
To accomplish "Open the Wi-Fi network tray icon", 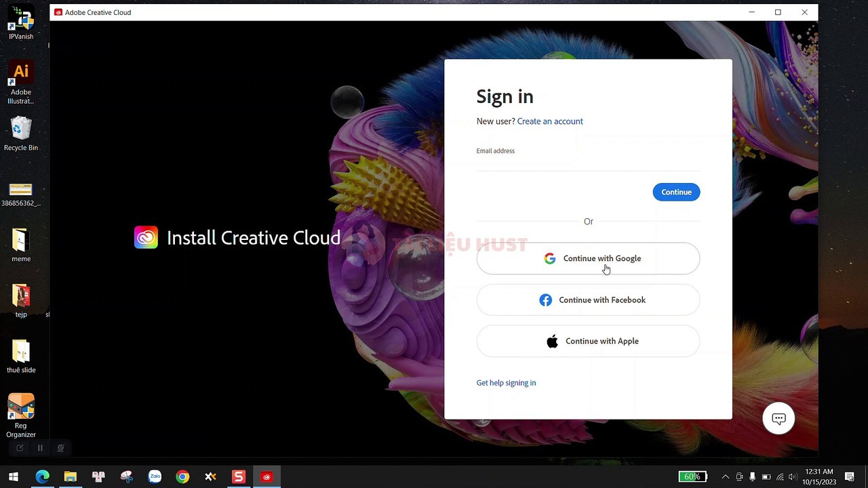I will [x=780, y=477].
